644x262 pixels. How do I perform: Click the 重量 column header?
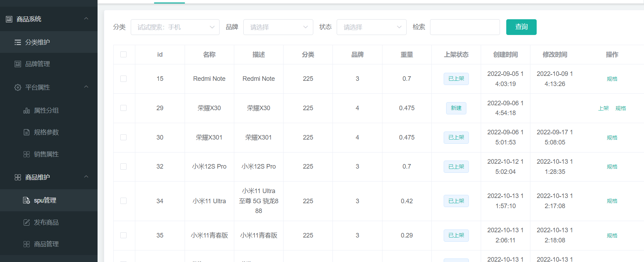point(407,55)
